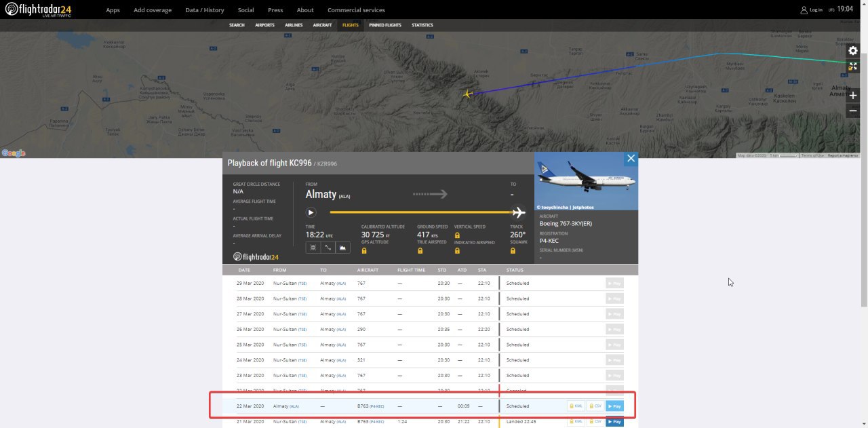Zoom out on the map with minus

[853, 111]
